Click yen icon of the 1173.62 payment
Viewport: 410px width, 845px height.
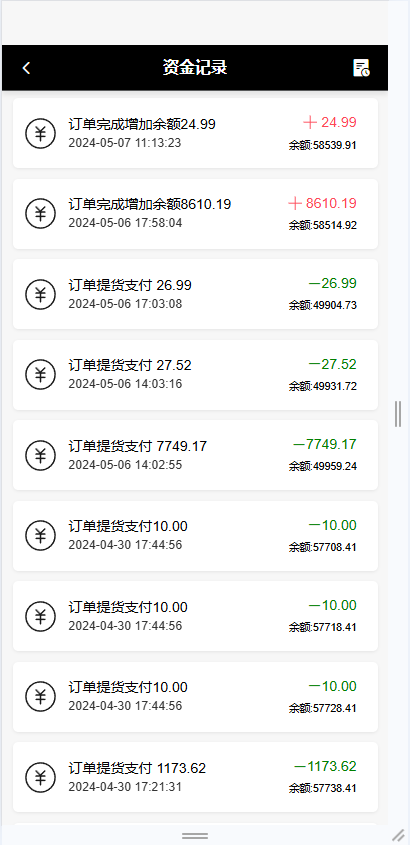click(x=40, y=777)
